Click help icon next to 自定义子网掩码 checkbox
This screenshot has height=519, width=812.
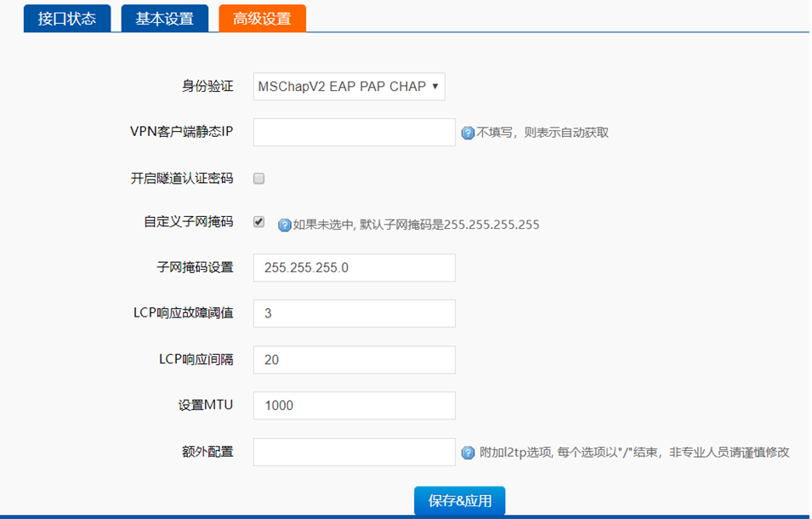285,225
